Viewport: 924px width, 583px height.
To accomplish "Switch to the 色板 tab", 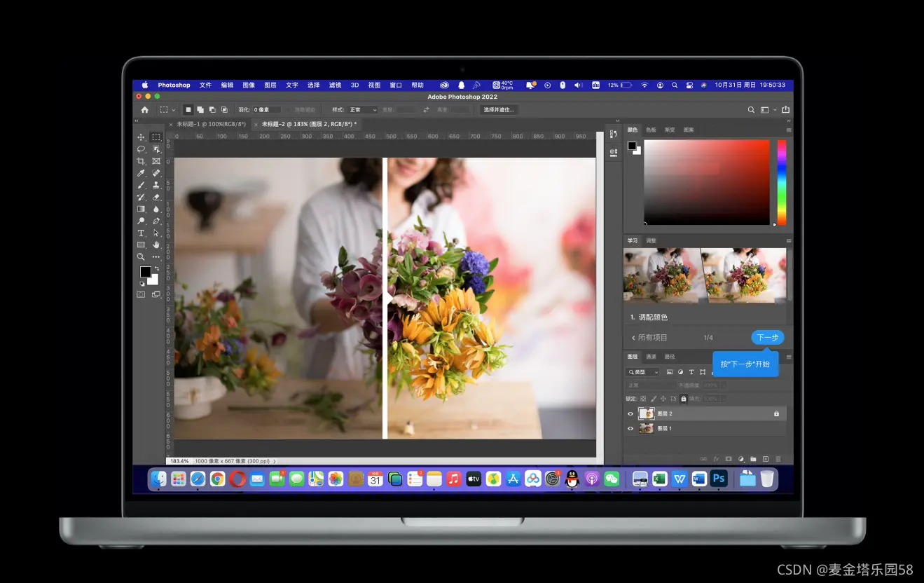I will click(651, 130).
